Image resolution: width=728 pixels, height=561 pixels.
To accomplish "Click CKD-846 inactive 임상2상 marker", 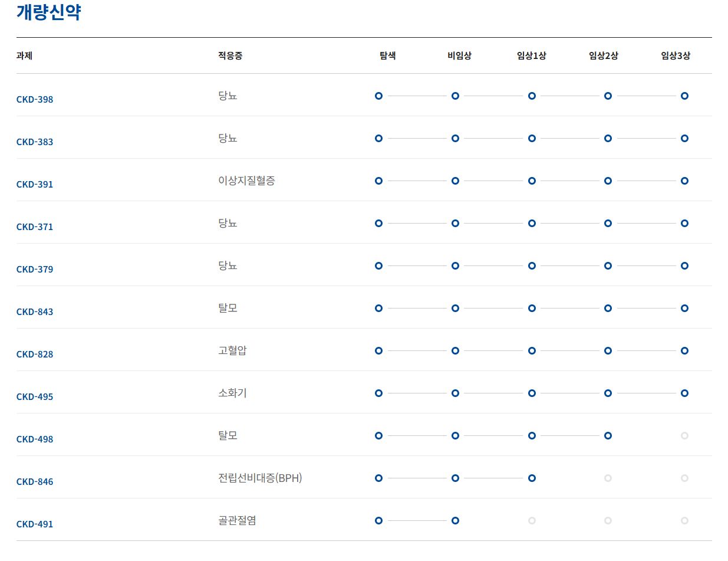I will click(x=608, y=478).
